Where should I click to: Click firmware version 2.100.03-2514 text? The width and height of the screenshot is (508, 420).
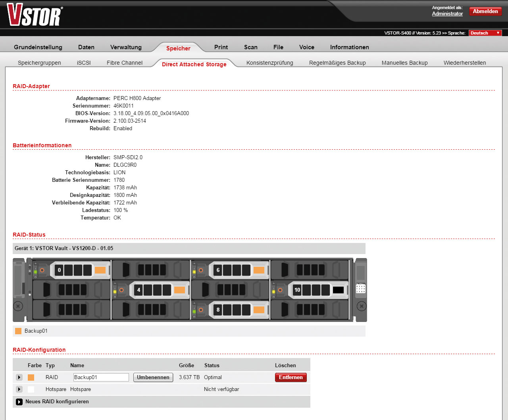pos(130,121)
